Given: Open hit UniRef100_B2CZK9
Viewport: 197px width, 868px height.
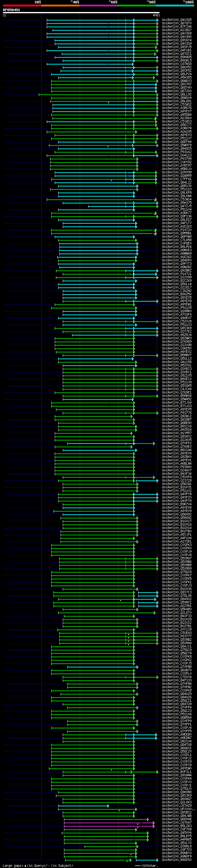Looking at the screenshot, I should 177,281.
